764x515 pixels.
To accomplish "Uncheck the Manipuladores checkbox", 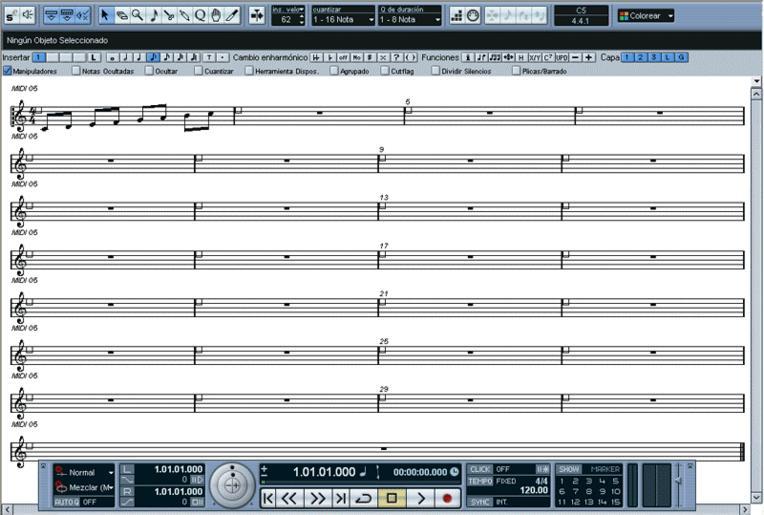I will click(x=8, y=71).
